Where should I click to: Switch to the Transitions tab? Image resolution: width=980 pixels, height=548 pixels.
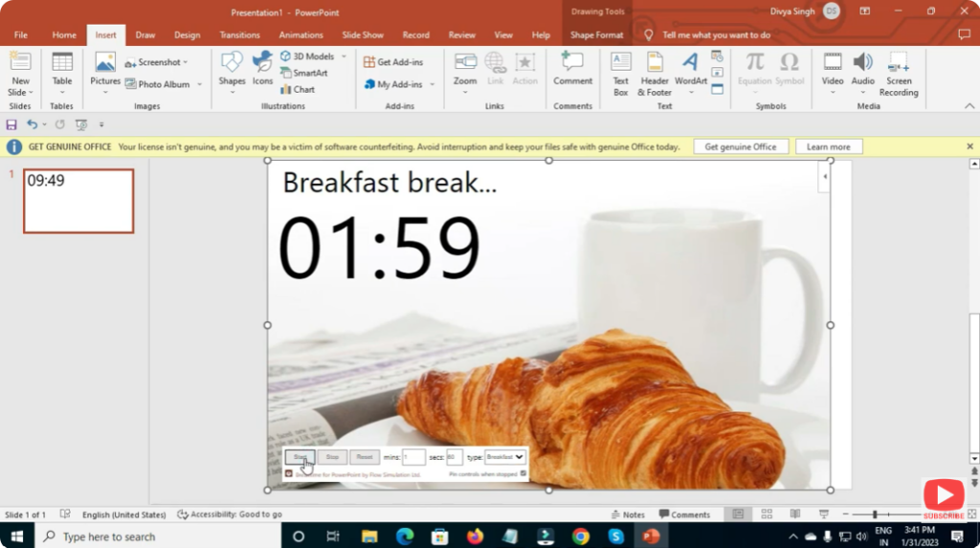[239, 35]
